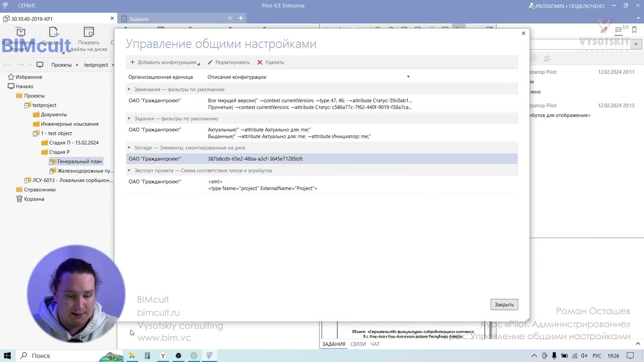Click the Pilot logo icon in title bar
The image size is (644, 362).
[x=6, y=6]
